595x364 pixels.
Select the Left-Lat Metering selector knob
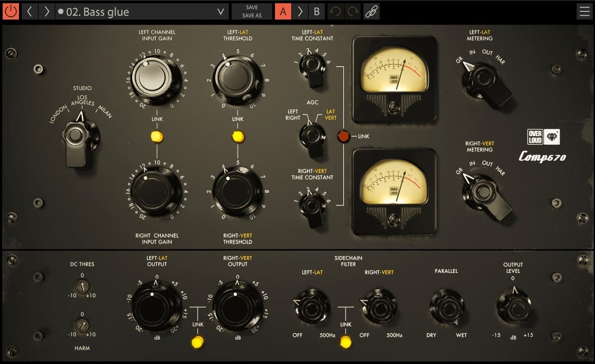pyautogui.click(x=483, y=79)
